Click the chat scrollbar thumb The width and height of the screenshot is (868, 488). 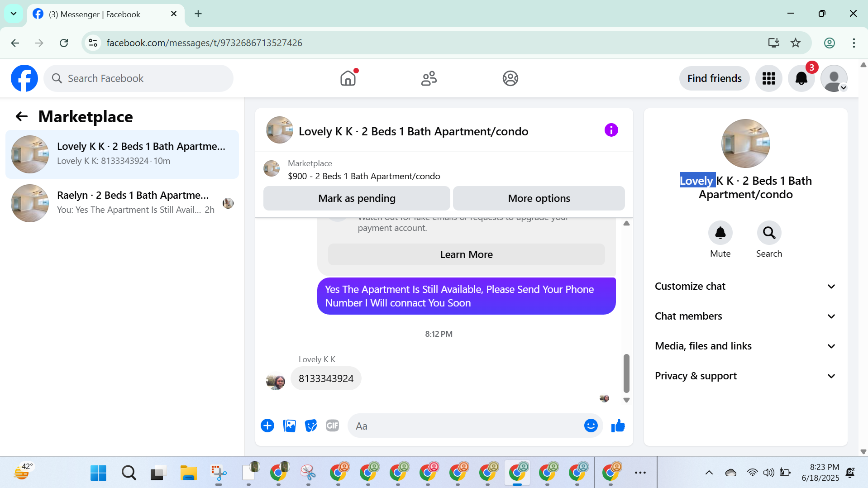pos(626,373)
